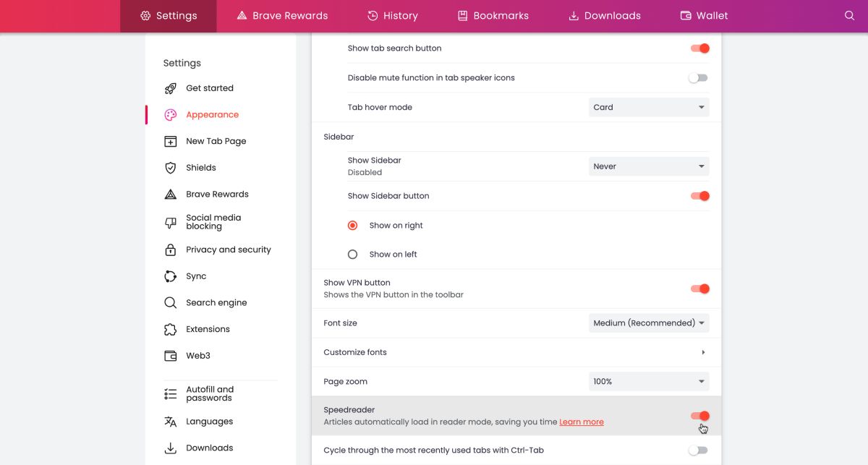The image size is (868, 465).
Task: Open the Font size dropdown
Action: click(x=648, y=323)
